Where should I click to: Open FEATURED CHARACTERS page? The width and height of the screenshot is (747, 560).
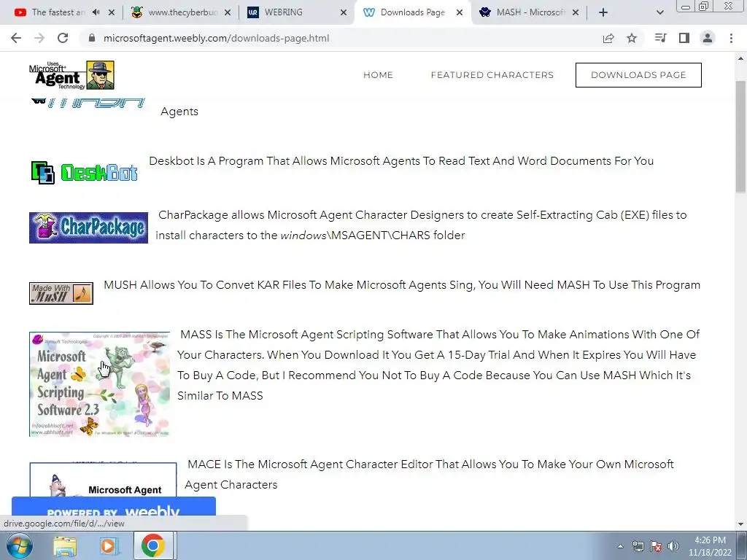click(x=492, y=75)
